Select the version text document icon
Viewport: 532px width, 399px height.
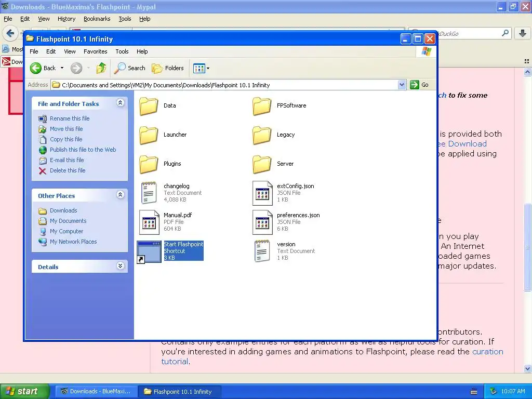pyautogui.click(x=262, y=251)
